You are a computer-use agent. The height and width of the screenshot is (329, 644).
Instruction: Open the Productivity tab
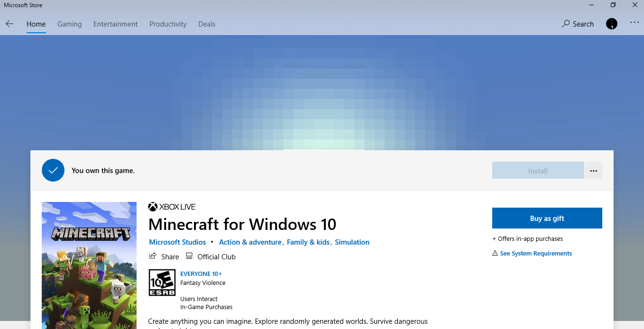tap(168, 24)
